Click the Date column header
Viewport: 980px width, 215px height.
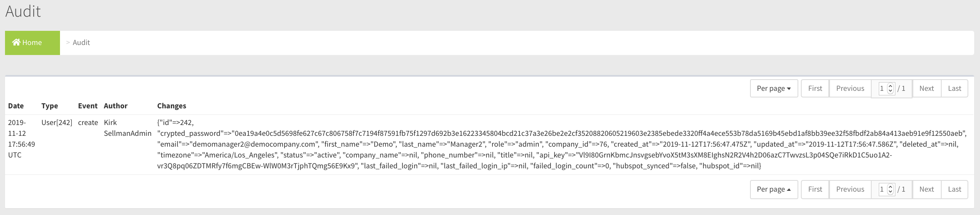(x=16, y=106)
